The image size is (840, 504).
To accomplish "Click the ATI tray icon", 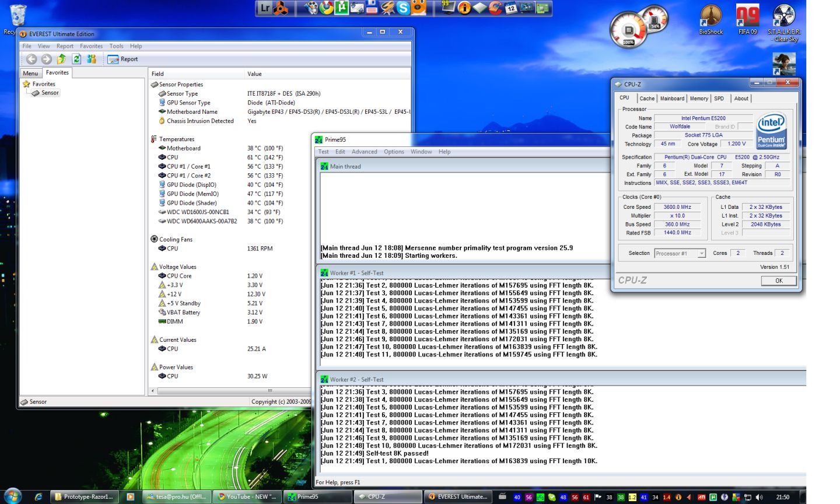I will point(701,498).
